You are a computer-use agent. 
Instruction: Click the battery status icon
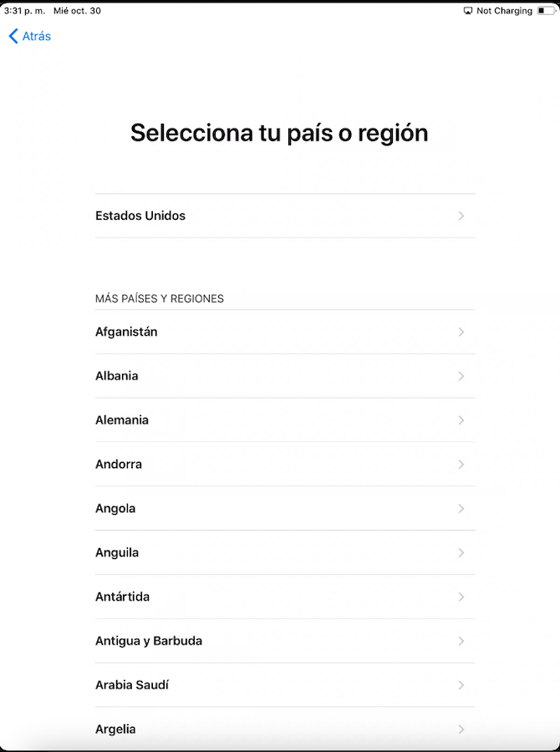tap(546, 11)
